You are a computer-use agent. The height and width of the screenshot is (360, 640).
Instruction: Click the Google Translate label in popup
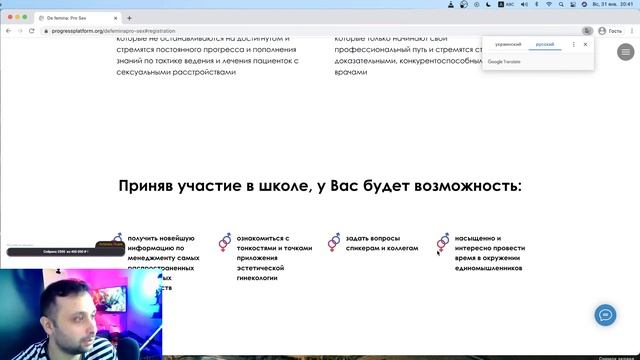click(x=504, y=62)
